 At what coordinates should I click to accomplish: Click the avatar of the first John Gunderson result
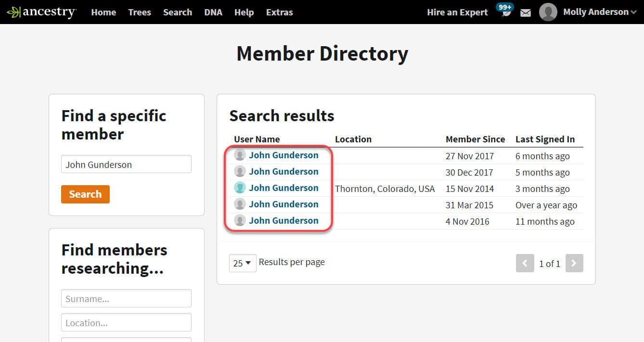point(240,155)
